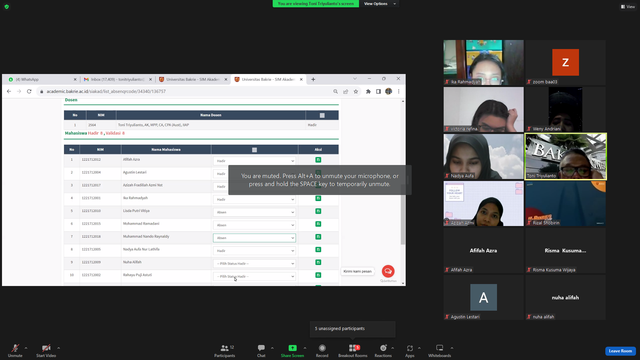This screenshot has width=640, height=360.
Task: Click the Leave Room button
Action: [620, 351]
